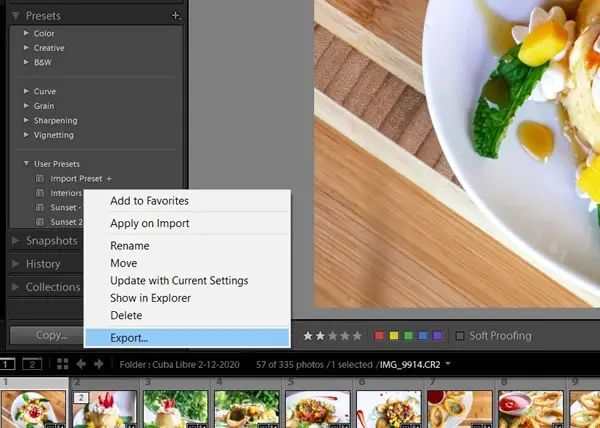
Task: Apply the yellow color label
Action: click(x=394, y=336)
